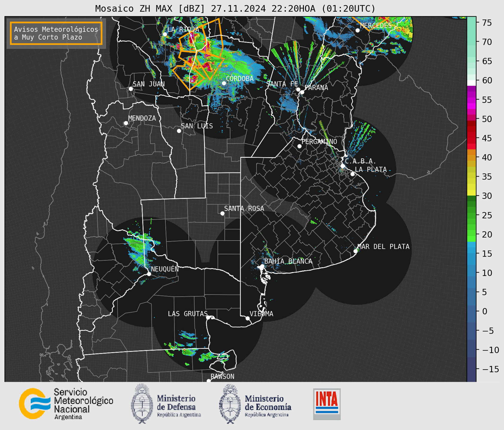Click the CÓRDOBA city label
Viewport: 504px width, 430px height.
point(240,79)
